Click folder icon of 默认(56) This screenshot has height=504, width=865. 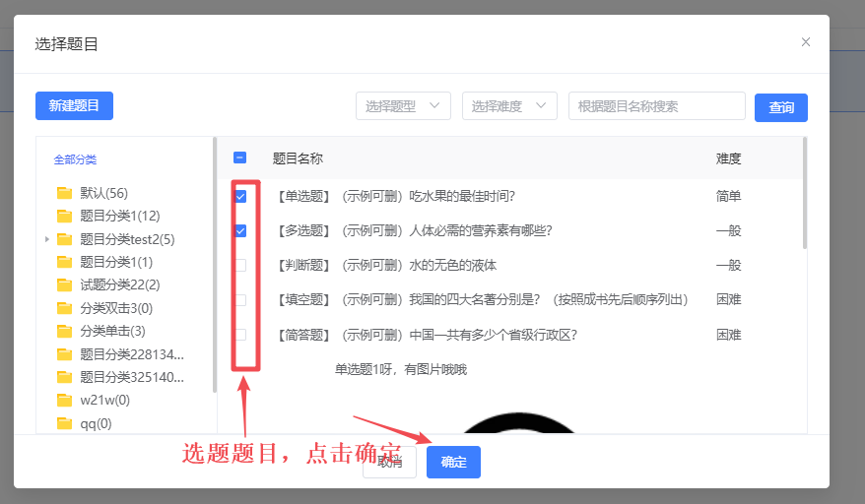65,193
